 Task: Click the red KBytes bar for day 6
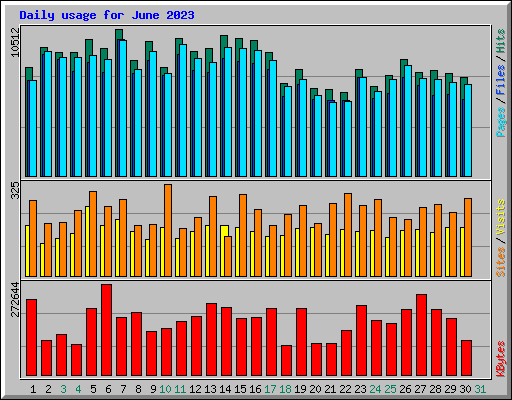pyautogui.click(x=107, y=330)
